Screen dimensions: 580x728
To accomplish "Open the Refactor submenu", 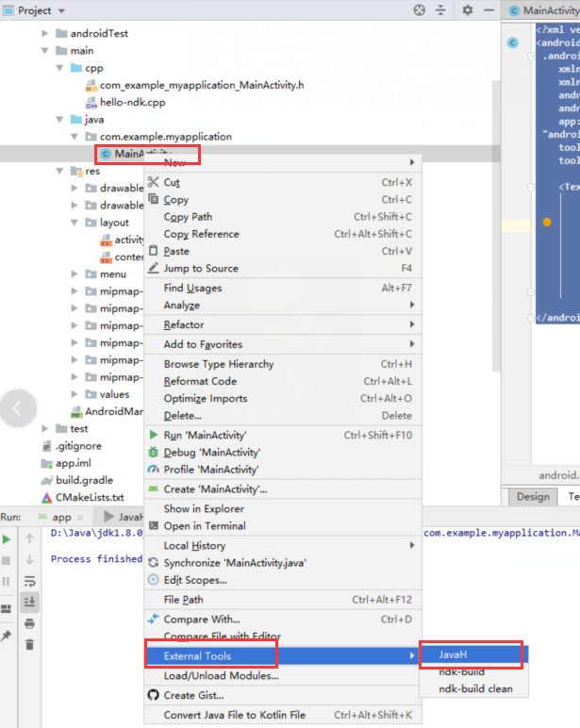I will click(283, 324).
